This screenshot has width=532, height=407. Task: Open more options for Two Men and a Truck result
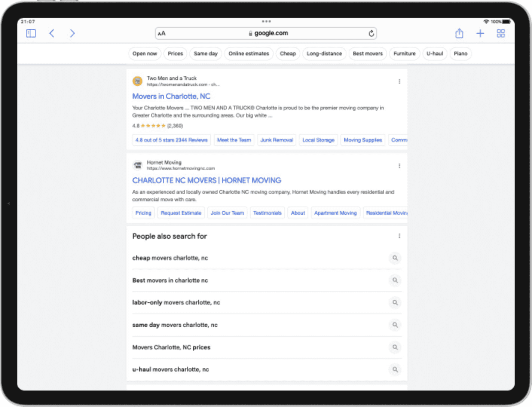[x=399, y=82]
